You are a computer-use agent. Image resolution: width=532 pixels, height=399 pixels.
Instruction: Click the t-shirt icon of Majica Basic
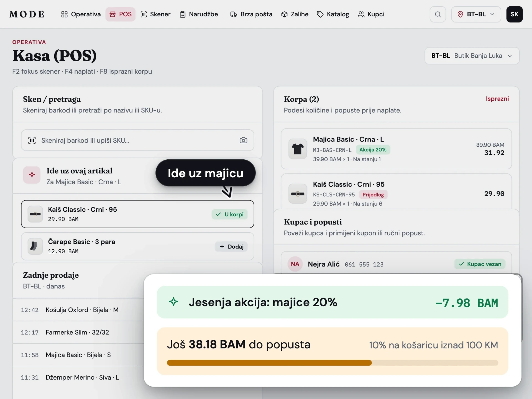(298, 149)
